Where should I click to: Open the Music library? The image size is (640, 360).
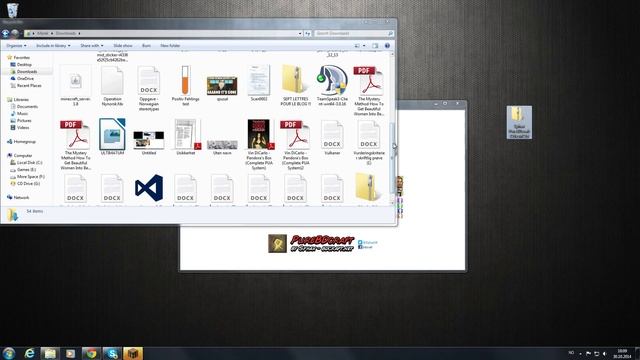click(x=22, y=113)
